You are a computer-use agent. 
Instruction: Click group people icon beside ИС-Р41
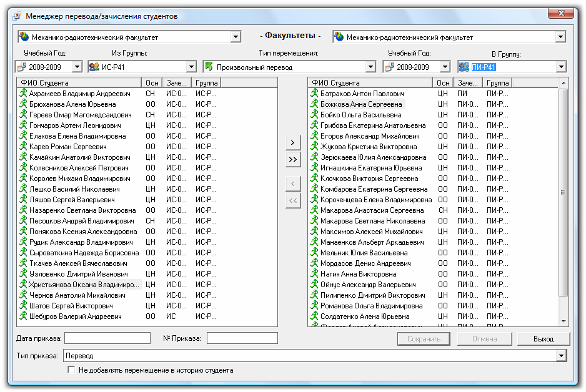point(94,67)
